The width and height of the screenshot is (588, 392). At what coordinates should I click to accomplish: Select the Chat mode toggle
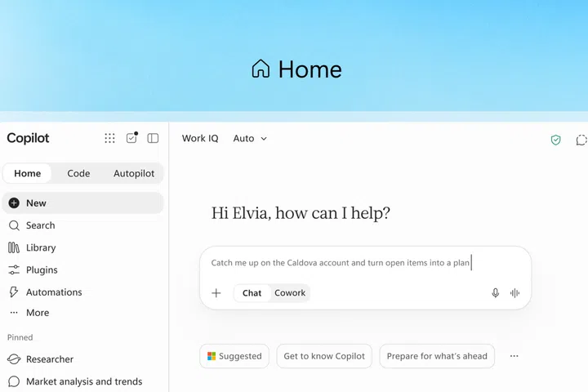tap(252, 293)
